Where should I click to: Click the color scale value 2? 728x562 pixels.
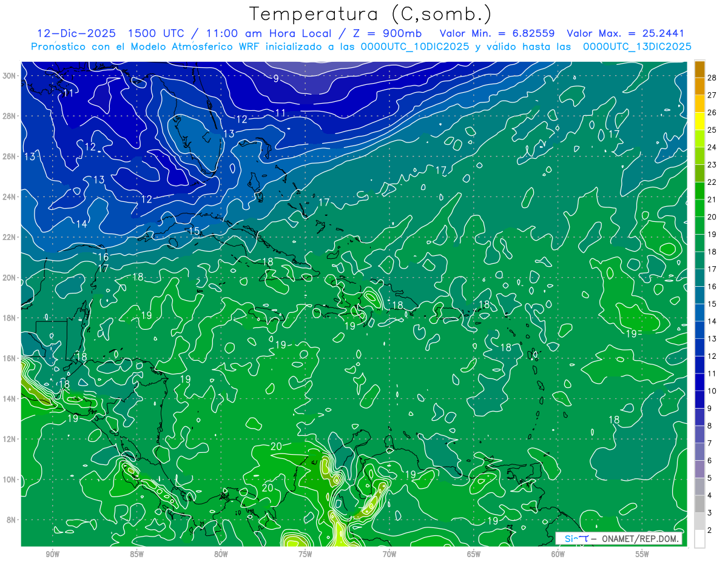[x=709, y=530]
